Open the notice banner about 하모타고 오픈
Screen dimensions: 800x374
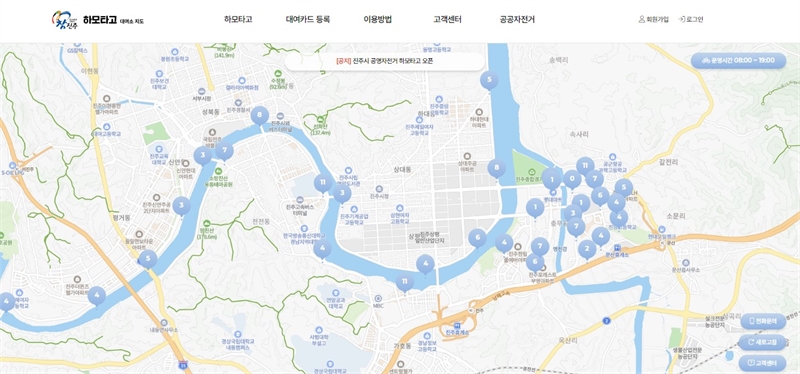click(385, 61)
